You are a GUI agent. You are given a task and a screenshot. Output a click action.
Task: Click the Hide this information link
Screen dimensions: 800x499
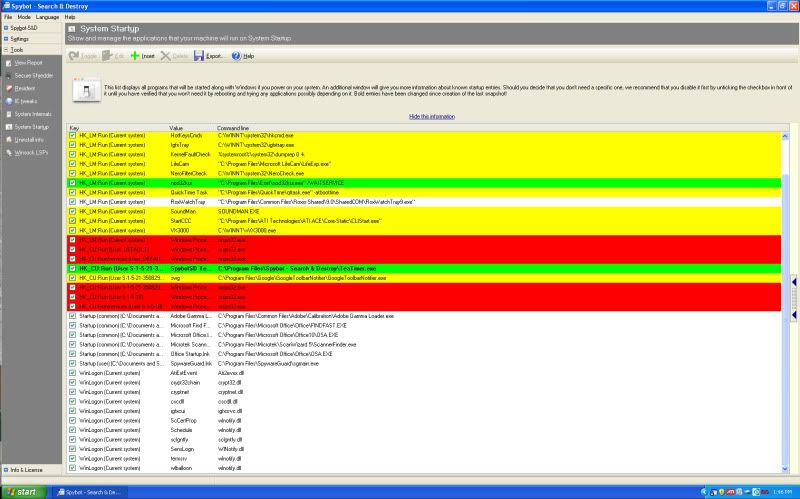point(432,117)
